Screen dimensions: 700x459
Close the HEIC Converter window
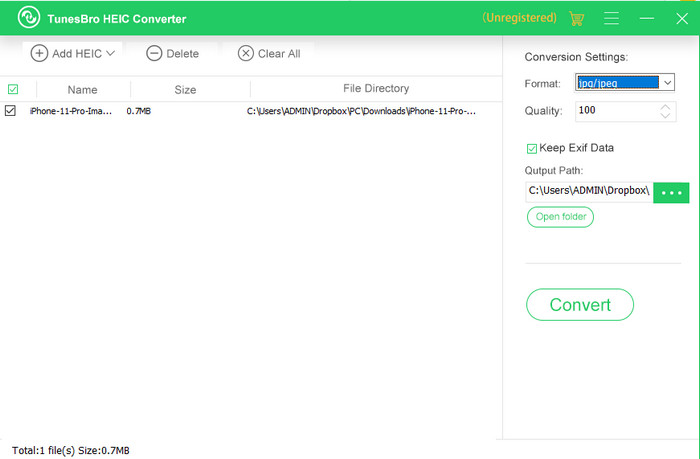(x=682, y=18)
